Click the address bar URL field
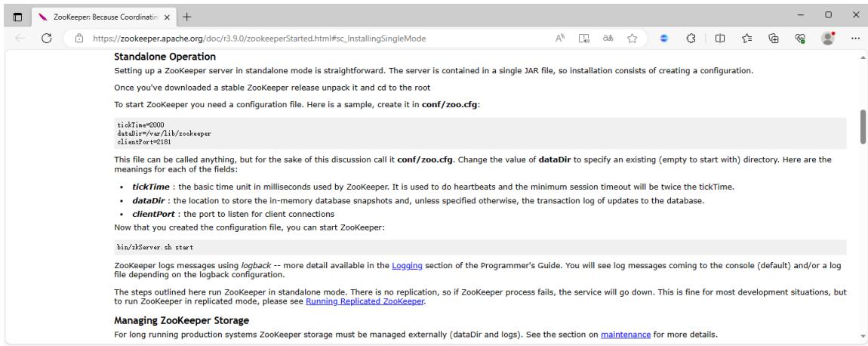Screen dimensions: 868x346 coord(315,39)
